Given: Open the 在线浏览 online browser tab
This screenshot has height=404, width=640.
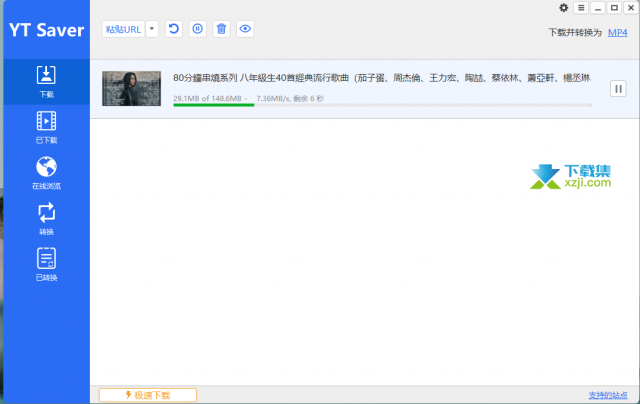Looking at the screenshot, I should 47,173.
